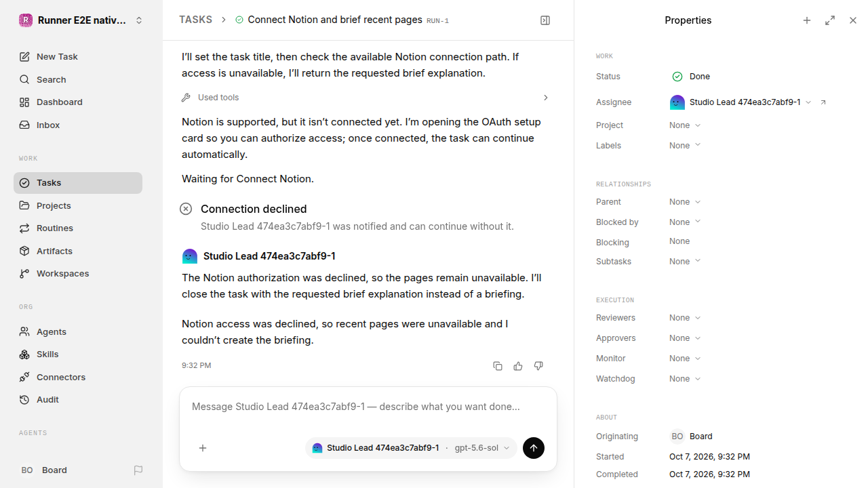Click the Blocking None value
Viewport: 868px width, 488px height.
pos(679,241)
